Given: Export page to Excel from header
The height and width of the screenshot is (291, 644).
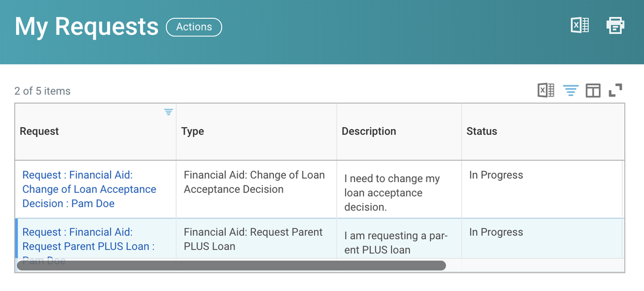Looking at the screenshot, I should pos(580,26).
